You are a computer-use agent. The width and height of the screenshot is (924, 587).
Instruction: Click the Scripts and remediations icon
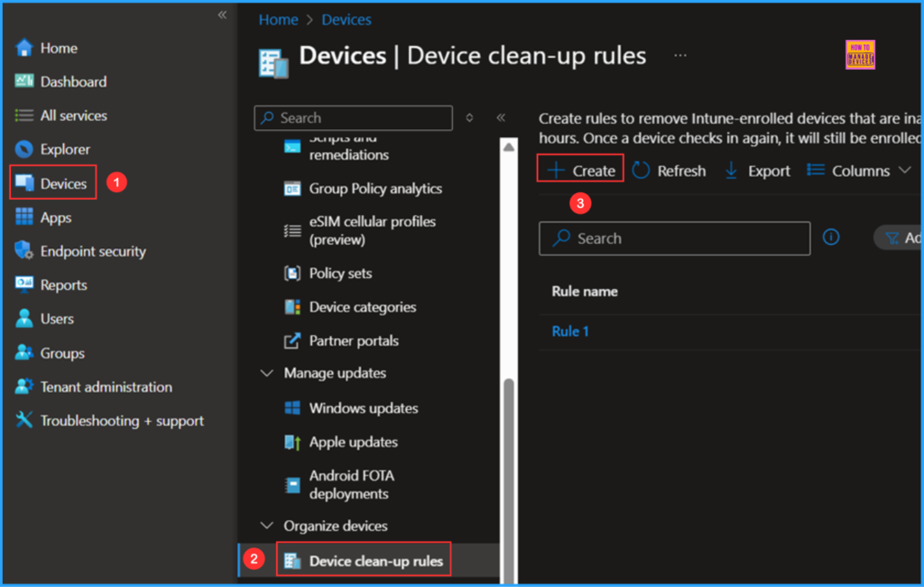tap(292, 146)
